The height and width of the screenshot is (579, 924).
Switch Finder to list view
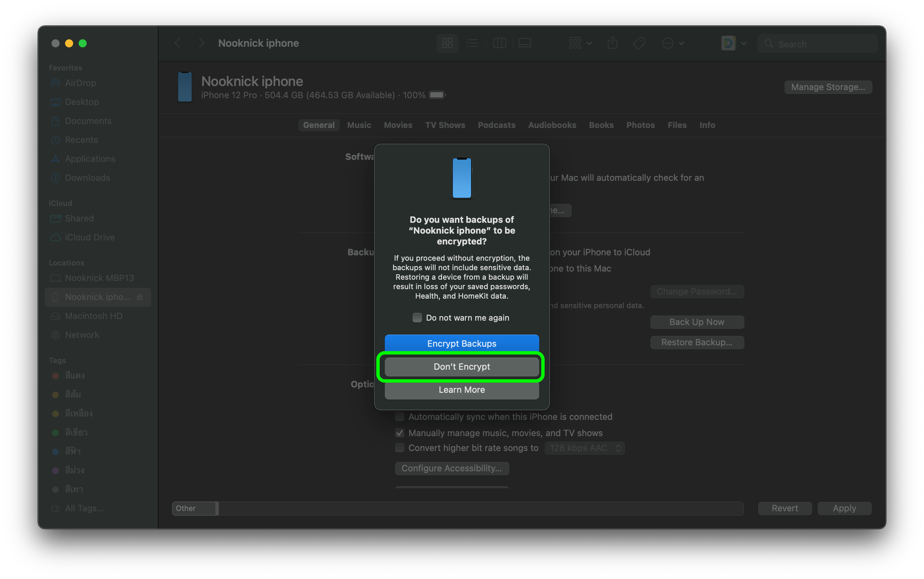pyautogui.click(x=472, y=43)
